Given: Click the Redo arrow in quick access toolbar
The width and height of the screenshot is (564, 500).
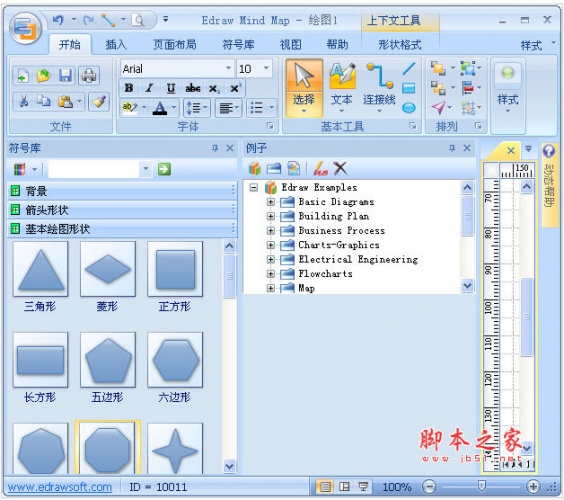Looking at the screenshot, I should click(x=88, y=19).
